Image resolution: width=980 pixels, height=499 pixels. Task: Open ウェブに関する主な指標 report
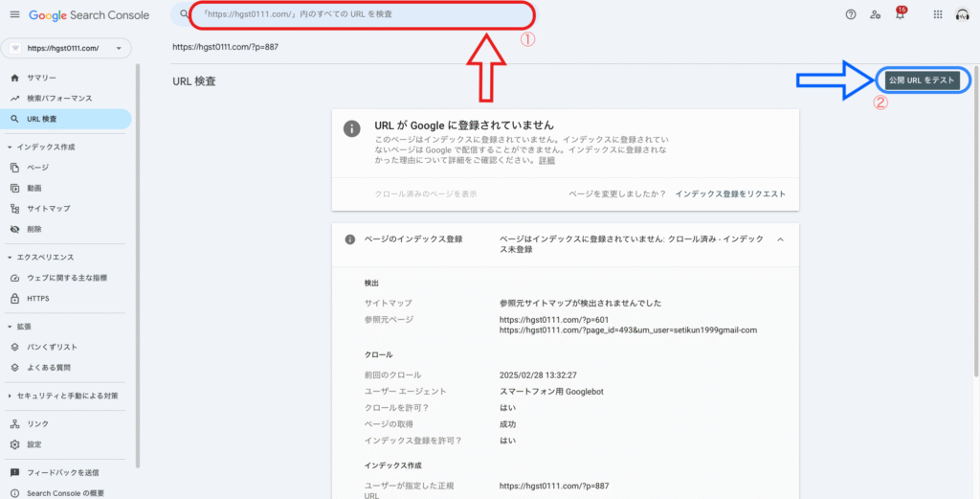tap(66, 278)
